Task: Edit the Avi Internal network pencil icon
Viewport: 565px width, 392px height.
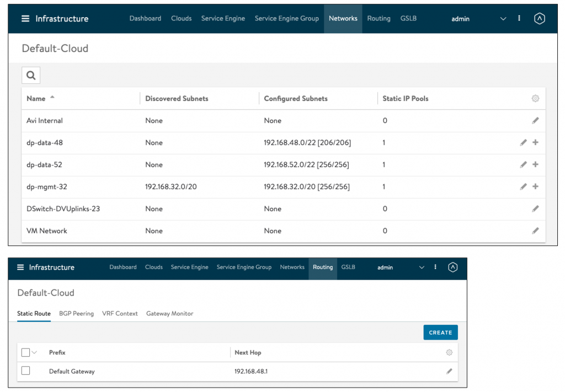Action: click(535, 121)
